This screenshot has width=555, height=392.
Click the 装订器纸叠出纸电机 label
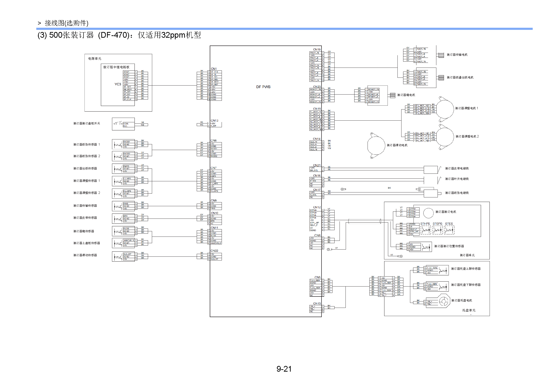460,77
